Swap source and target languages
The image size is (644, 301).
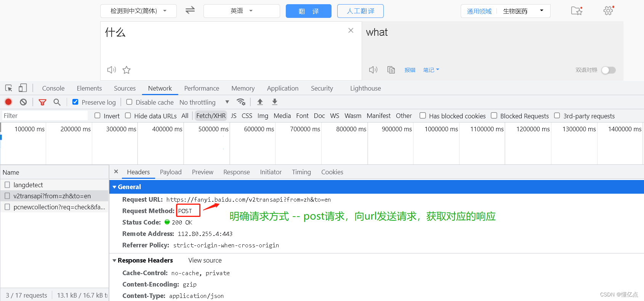190,10
